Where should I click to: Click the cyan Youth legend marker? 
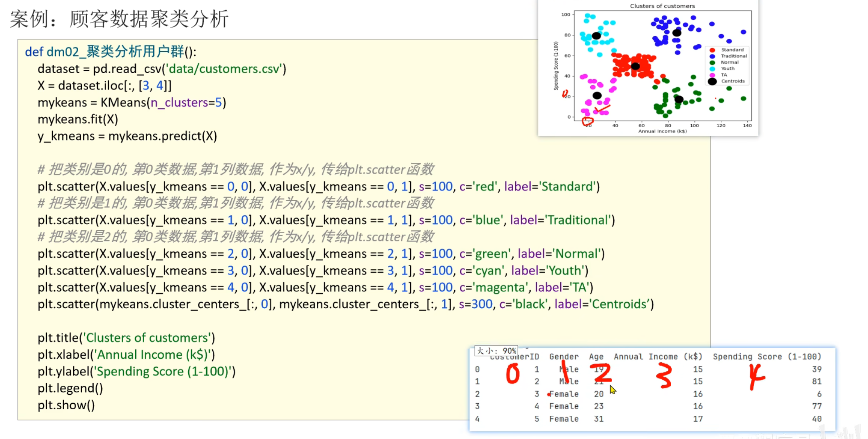712,69
